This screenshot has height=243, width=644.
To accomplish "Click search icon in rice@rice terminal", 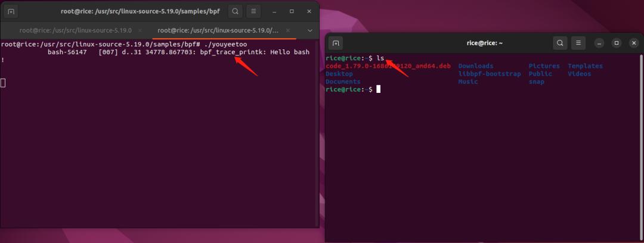I will [560, 43].
